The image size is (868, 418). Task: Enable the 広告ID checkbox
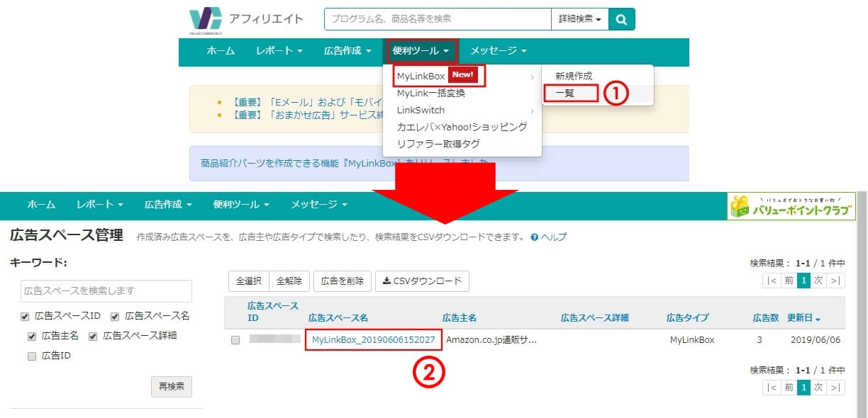pos(32,356)
